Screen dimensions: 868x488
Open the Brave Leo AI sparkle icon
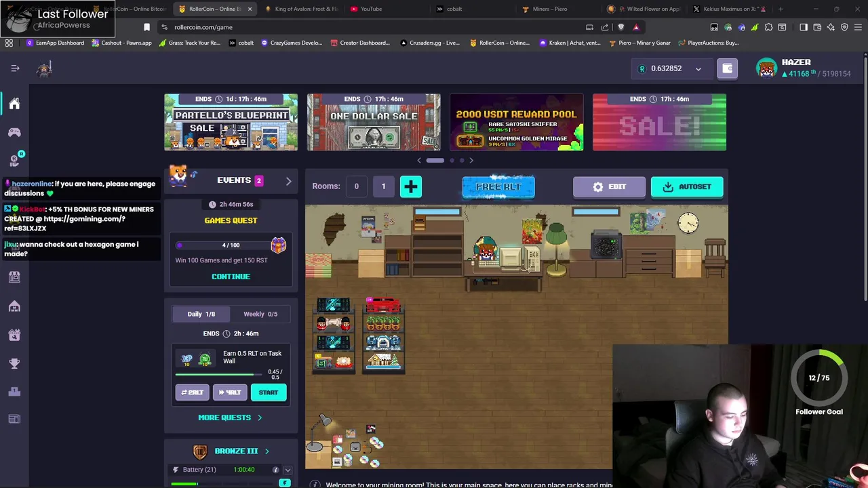[831, 27]
